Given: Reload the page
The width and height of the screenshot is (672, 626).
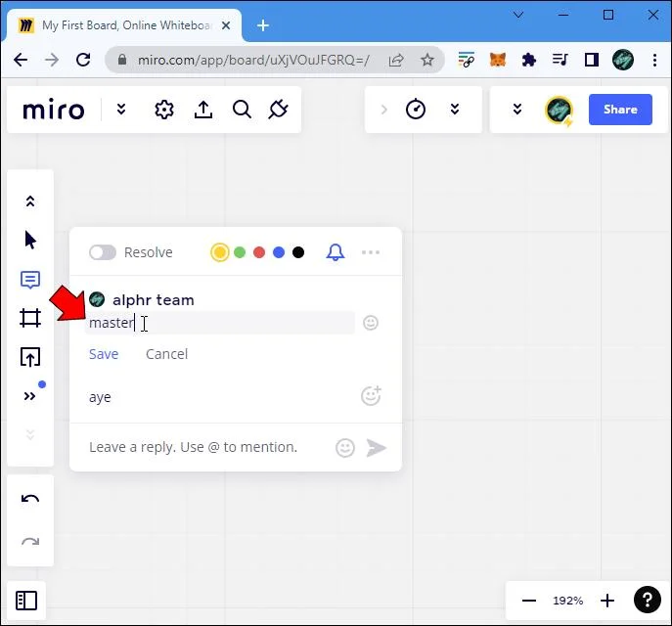Looking at the screenshot, I should pyautogui.click(x=83, y=60).
